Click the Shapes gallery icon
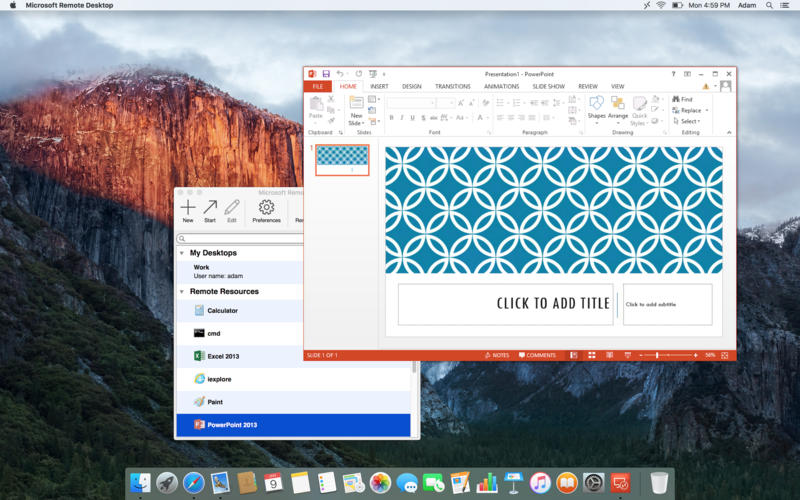 tap(596, 104)
